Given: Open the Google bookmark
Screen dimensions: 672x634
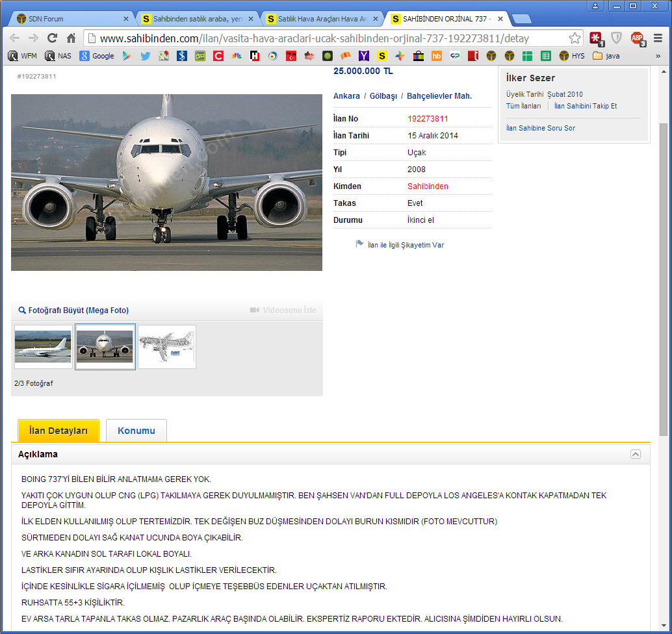Looking at the screenshot, I should click(x=97, y=56).
